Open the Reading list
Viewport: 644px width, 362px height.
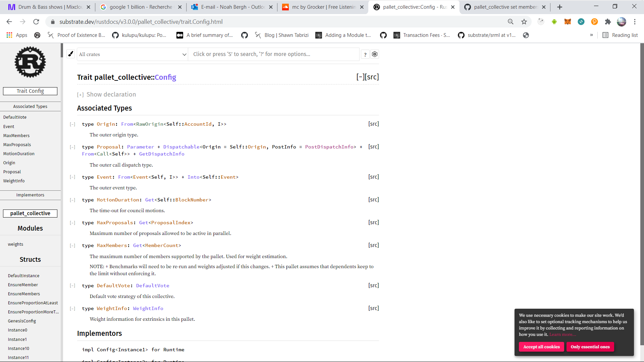(620, 35)
